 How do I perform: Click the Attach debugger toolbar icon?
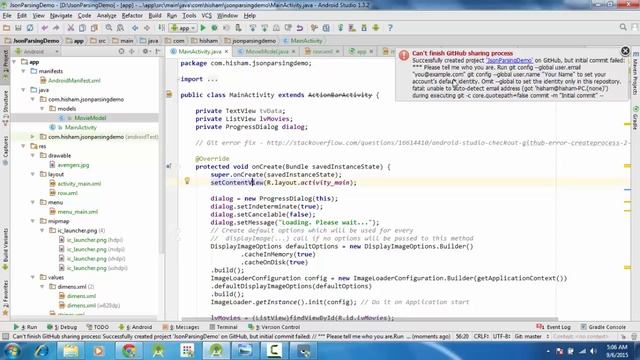(238, 28)
